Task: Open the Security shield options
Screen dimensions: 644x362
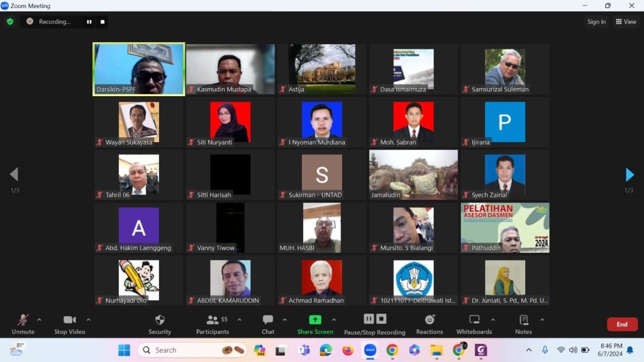Action: pyautogui.click(x=160, y=324)
